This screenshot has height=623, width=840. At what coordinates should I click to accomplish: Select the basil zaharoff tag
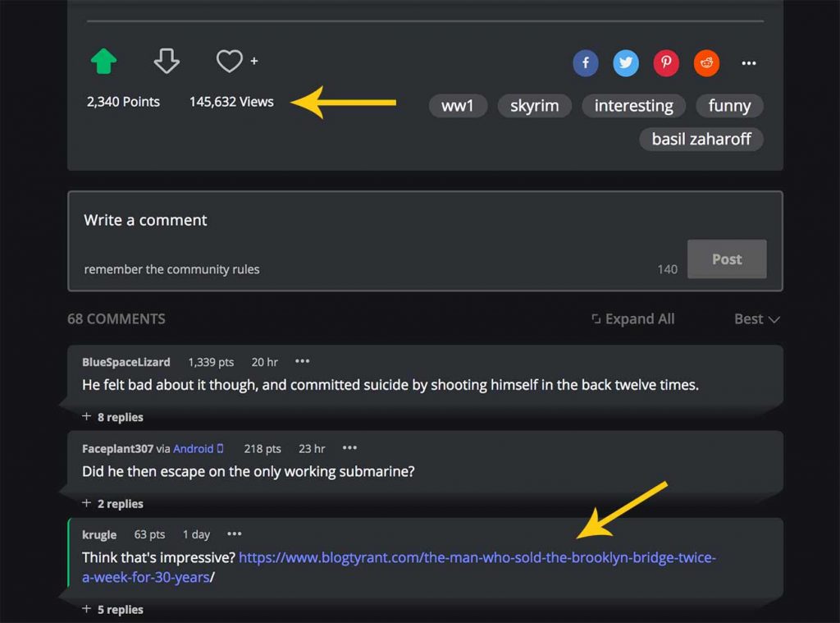coord(701,139)
